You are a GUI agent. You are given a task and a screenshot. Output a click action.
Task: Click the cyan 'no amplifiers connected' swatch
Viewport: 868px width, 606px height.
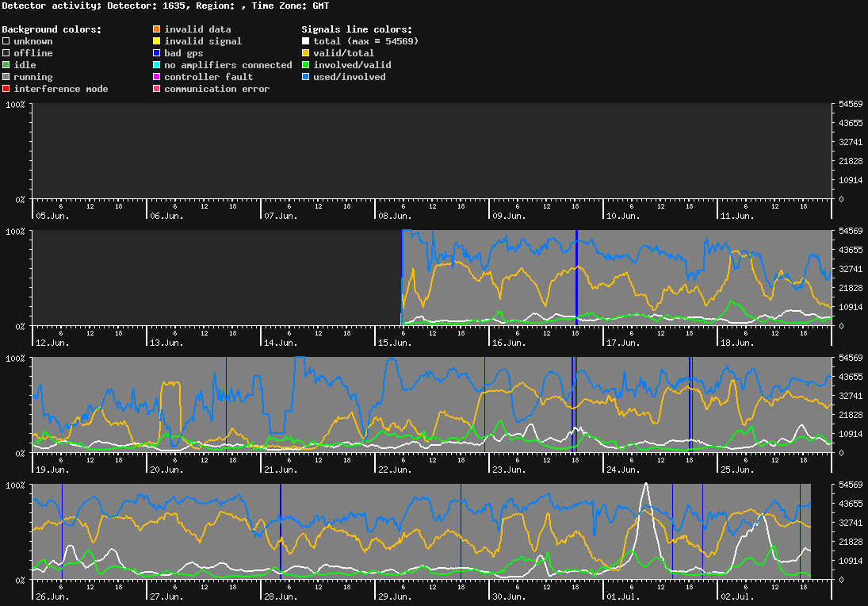coord(157,65)
